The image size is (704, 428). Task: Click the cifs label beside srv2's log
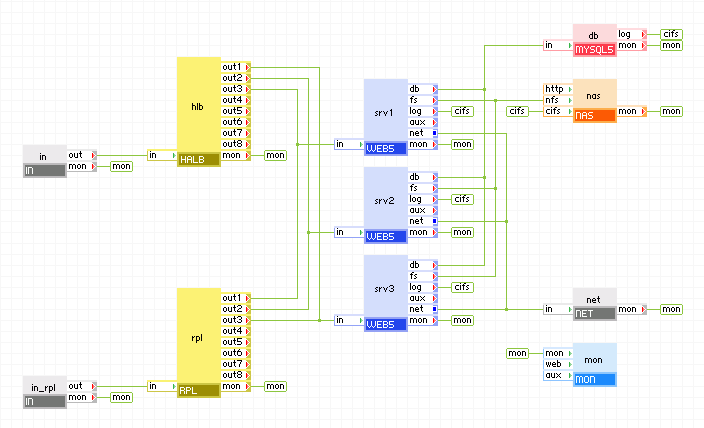click(462, 199)
